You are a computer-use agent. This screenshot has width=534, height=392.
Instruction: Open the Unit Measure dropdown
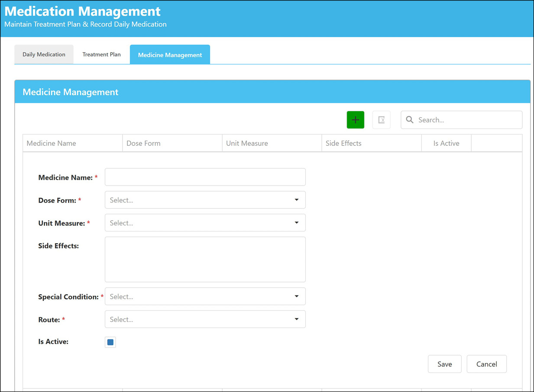[205, 223]
